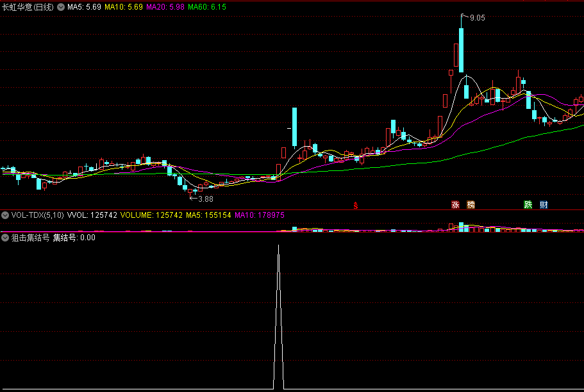Select the VOLUME: 125742 value
584x392 pixels.
151,215
